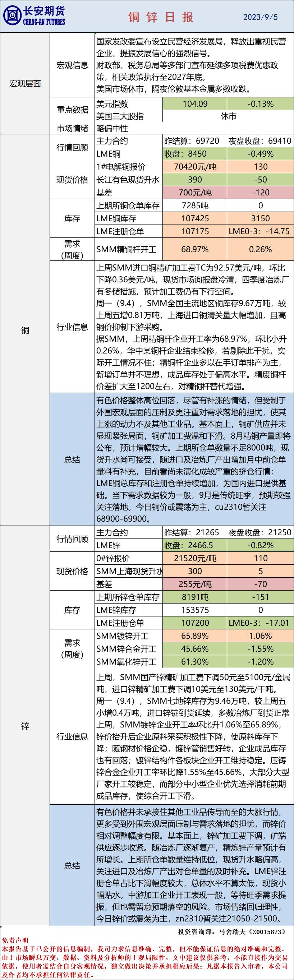294x980 pixels.
Task: Select zinc 昨结算：21265 cell
Action: point(195,533)
